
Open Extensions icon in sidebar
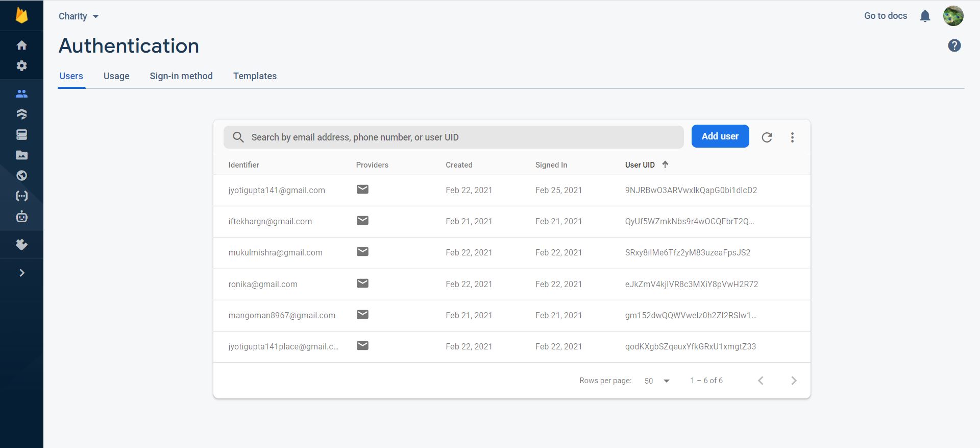coord(21,245)
